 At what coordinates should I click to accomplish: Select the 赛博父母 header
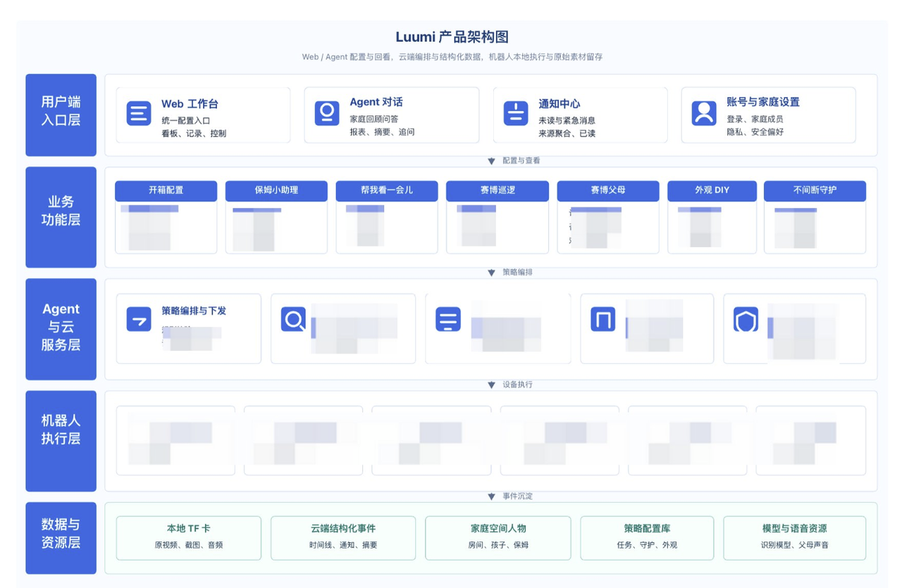click(608, 191)
